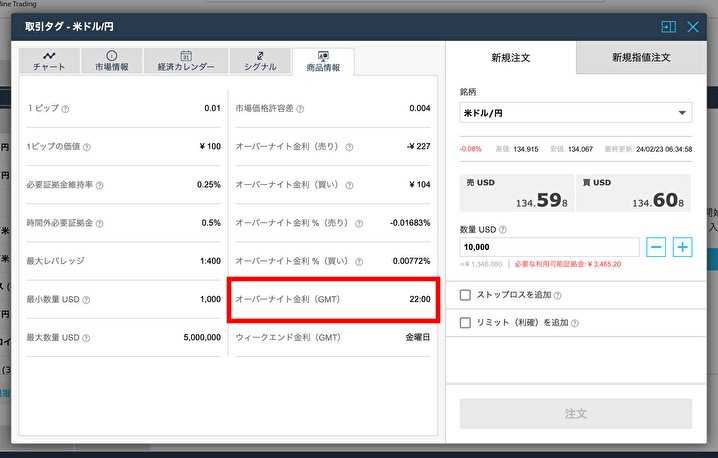Click the 必要な利用可能証拠金 red text
Image resolution: width=718 pixels, height=458 pixels.
568,264
